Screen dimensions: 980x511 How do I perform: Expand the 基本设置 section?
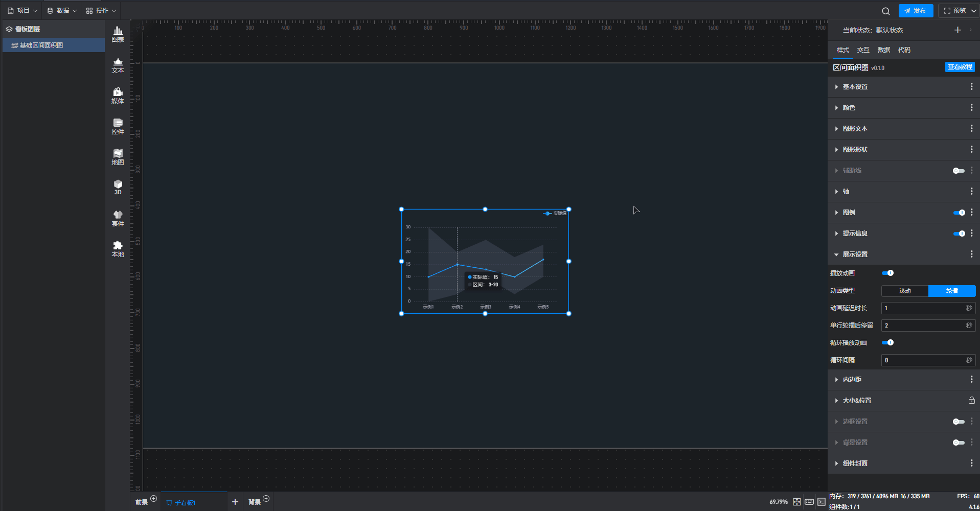[855, 87]
